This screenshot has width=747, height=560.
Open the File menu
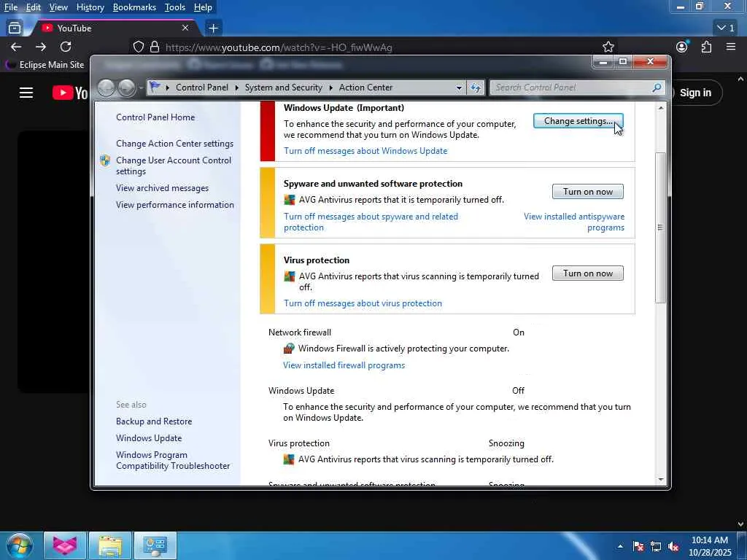11,7
